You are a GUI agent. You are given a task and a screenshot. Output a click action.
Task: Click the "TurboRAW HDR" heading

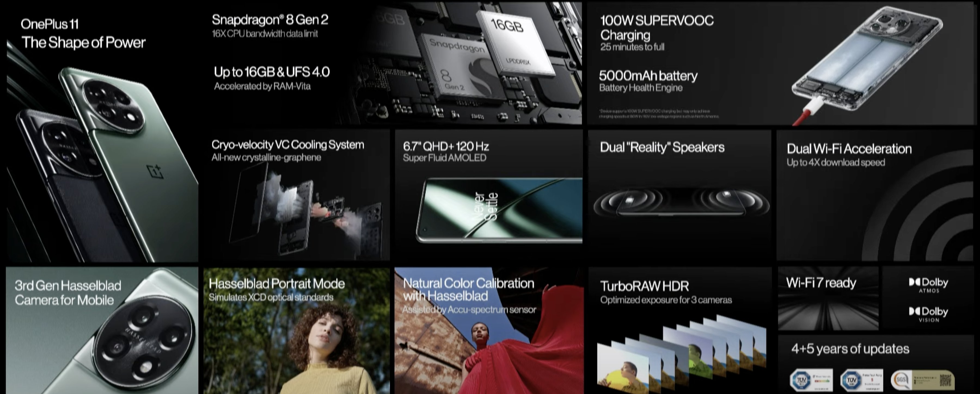point(644,286)
